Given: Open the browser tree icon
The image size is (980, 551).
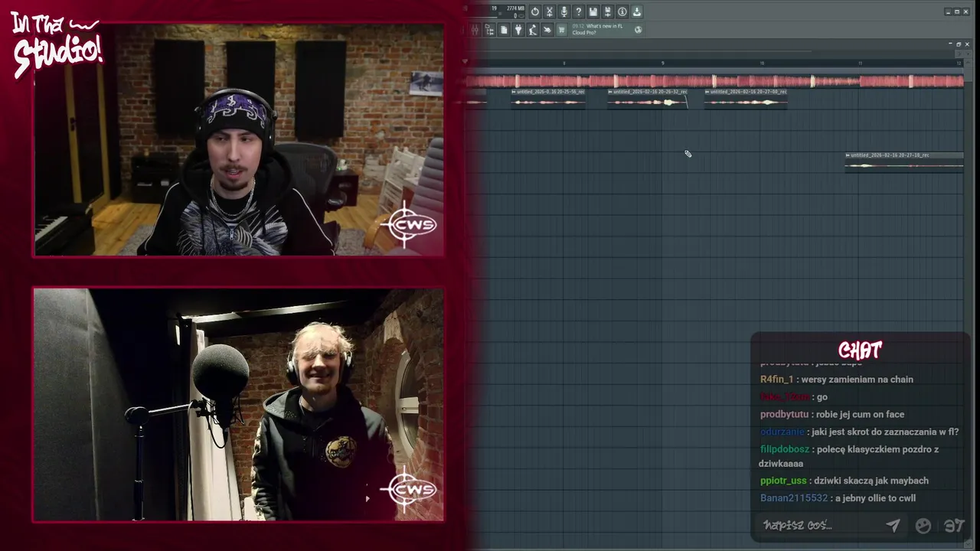Looking at the screenshot, I should point(489,30).
